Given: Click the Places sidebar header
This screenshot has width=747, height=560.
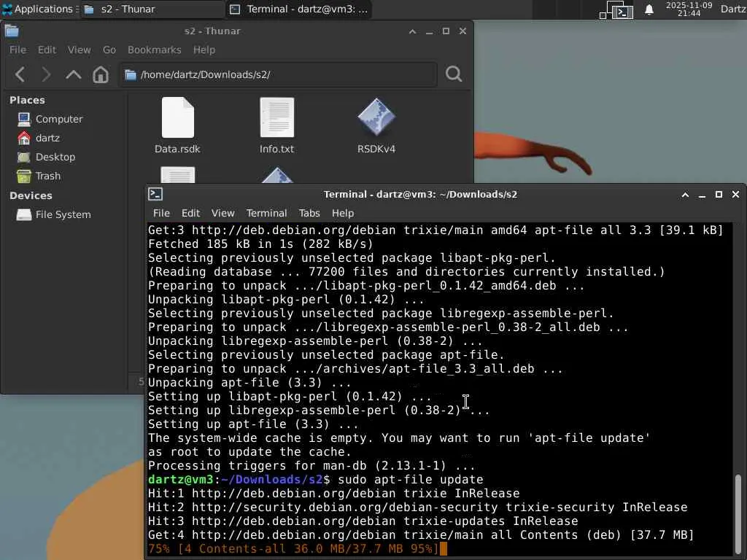Looking at the screenshot, I should 27,100.
